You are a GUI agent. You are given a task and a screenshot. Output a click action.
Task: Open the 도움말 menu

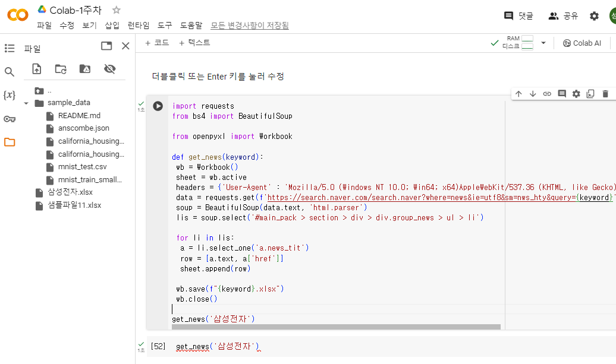tap(191, 26)
